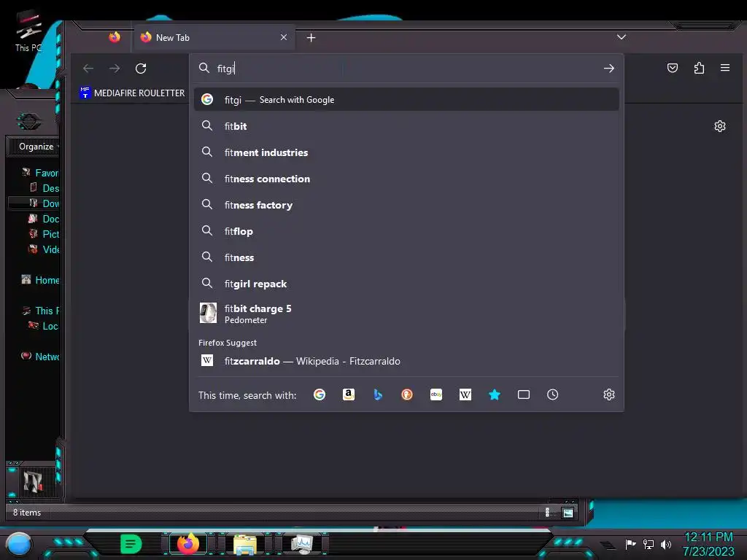747x560 pixels.
Task: Open Organize dropdown in Explorer window
Action: [x=38, y=146]
